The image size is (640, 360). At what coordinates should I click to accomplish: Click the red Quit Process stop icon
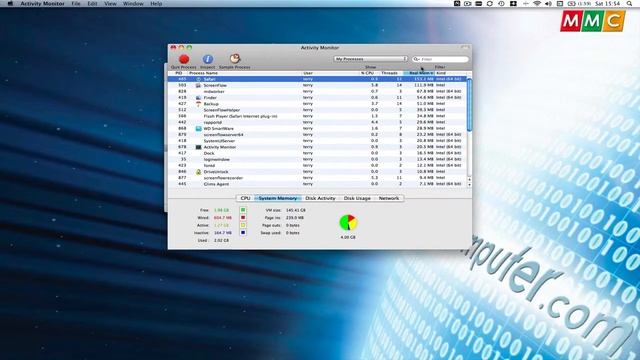coord(184,59)
